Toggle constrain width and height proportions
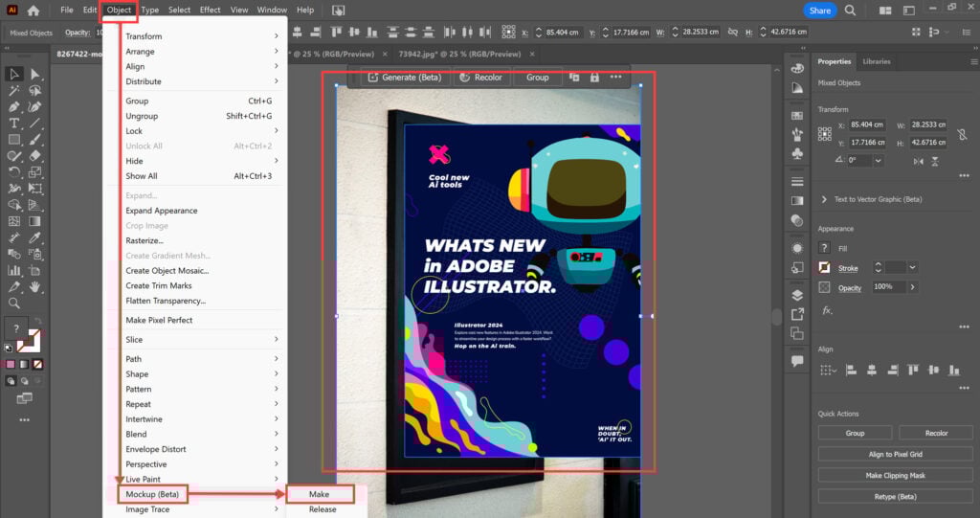980x518 pixels. (962, 134)
